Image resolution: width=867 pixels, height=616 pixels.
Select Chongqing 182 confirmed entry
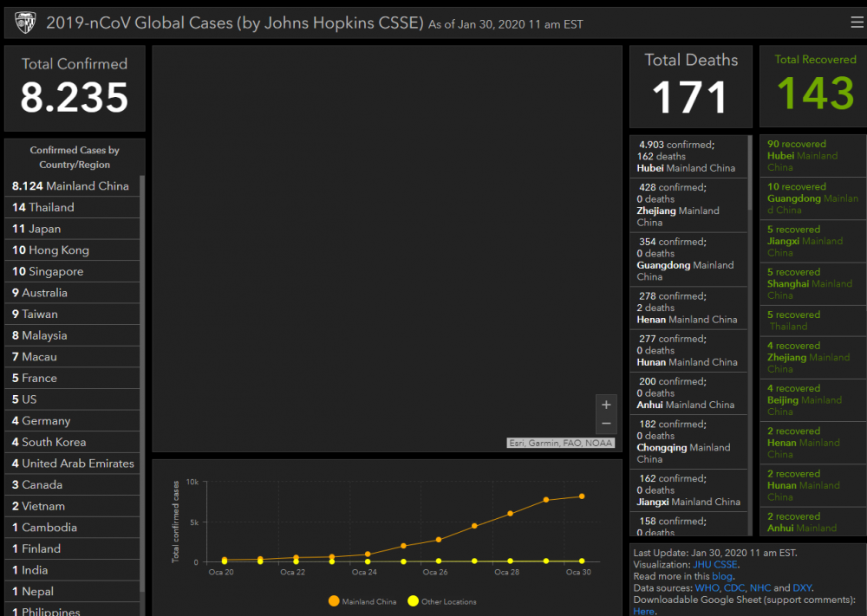(688, 441)
